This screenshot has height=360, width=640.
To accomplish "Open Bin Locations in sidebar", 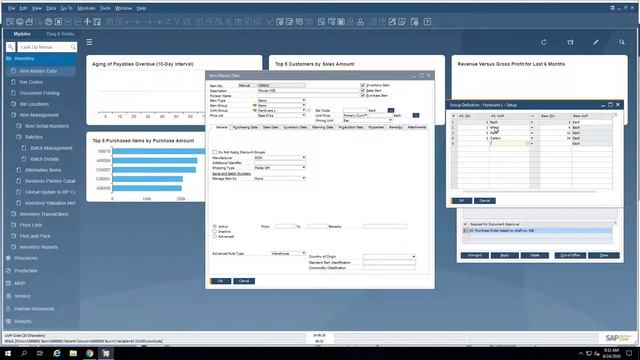I will (x=34, y=104).
